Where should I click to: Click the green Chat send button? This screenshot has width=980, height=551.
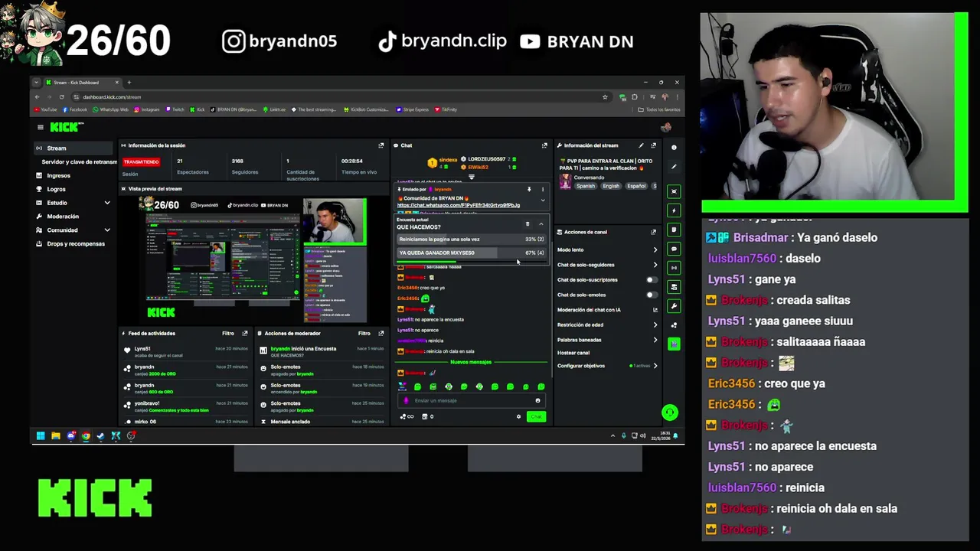click(536, 416)
